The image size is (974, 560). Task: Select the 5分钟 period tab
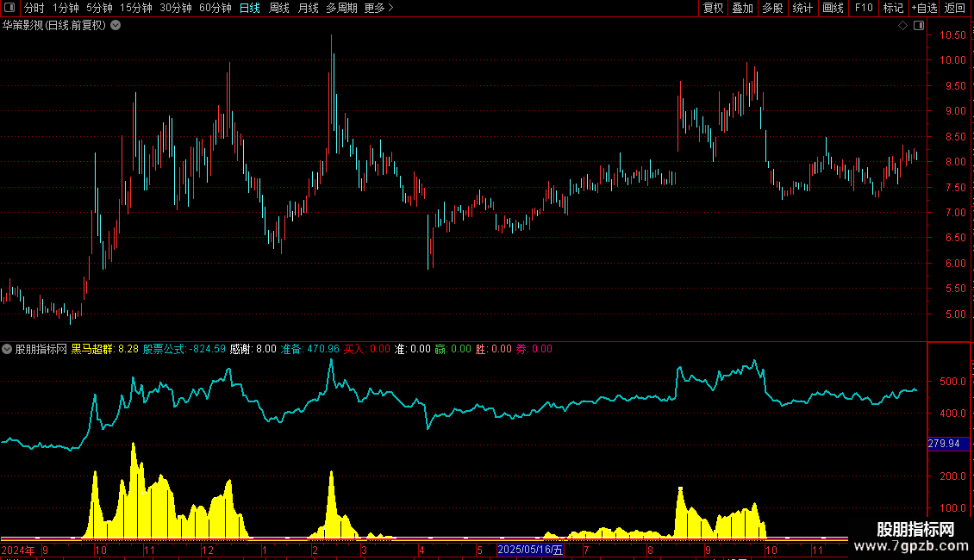(x=99, y=8)
